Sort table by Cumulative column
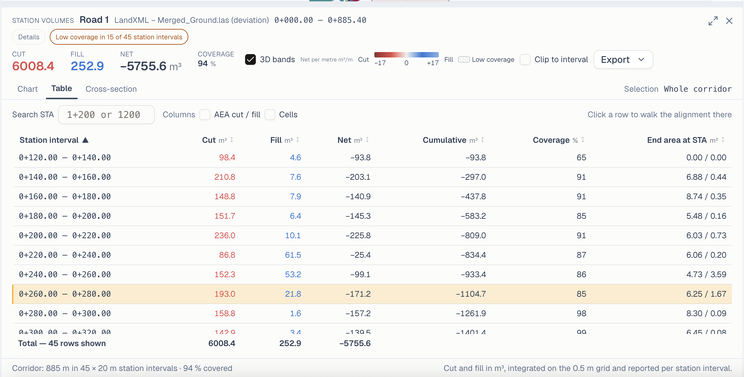744x377 pixels. click(x=454, y=140)
